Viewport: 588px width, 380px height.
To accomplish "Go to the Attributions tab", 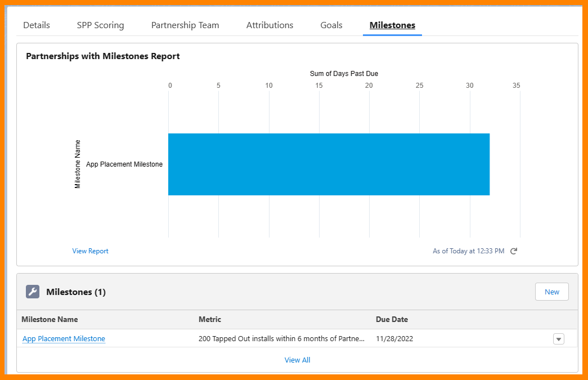I will point(270,25).
